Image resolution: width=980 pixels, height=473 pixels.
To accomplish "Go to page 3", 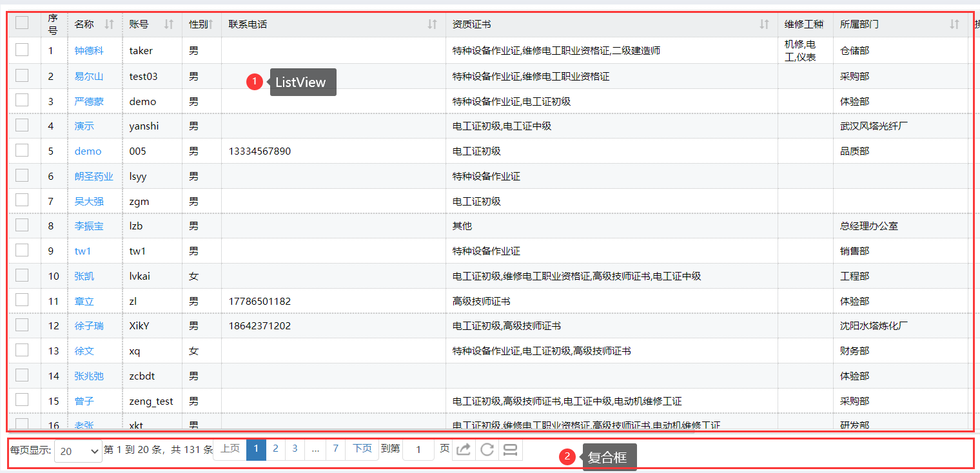I will point(295,449).
